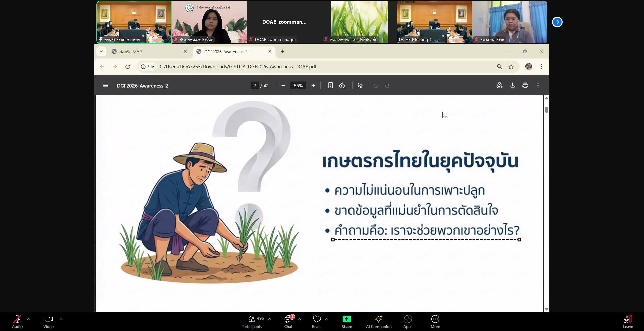Click the PDF page number field
This screenshot has width=644, height=331.
coord(255,86)
